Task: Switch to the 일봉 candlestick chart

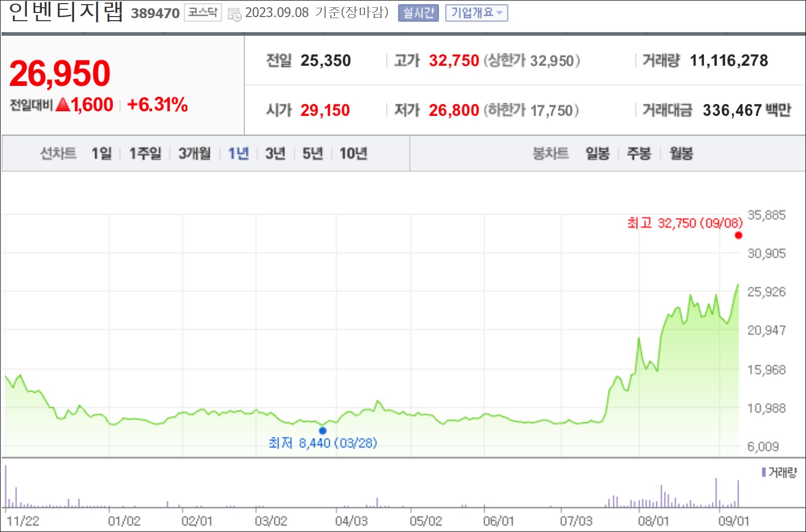Action: tap(597, 153)
